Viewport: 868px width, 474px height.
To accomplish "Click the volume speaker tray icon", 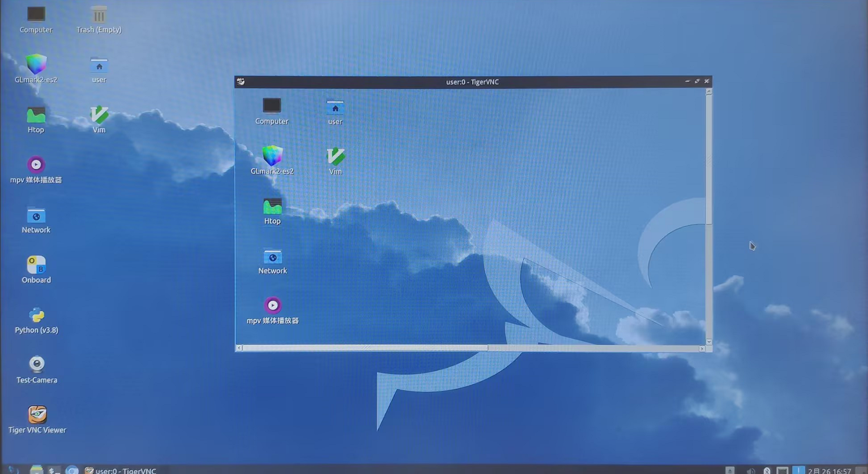I will [751, 471].
